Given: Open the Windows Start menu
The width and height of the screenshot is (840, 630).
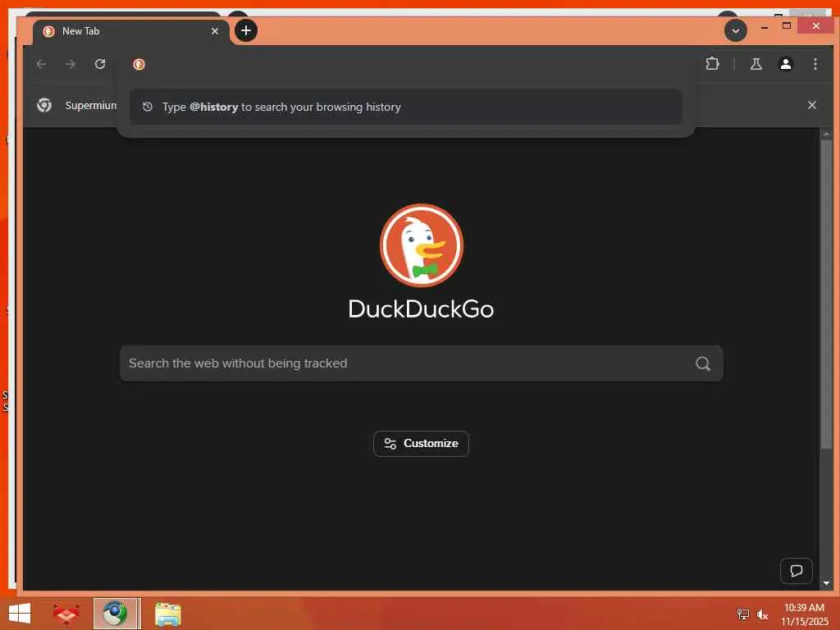Looking at the screenshot, I should (x=20, y=614).
